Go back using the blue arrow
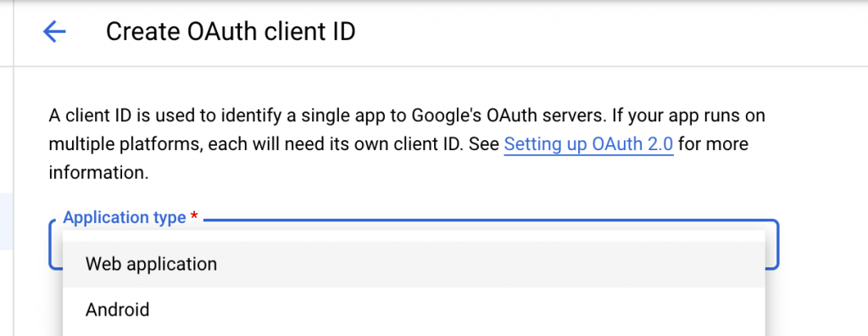The width and height of the screenshot is (868, 336). [x=54, y=32]
